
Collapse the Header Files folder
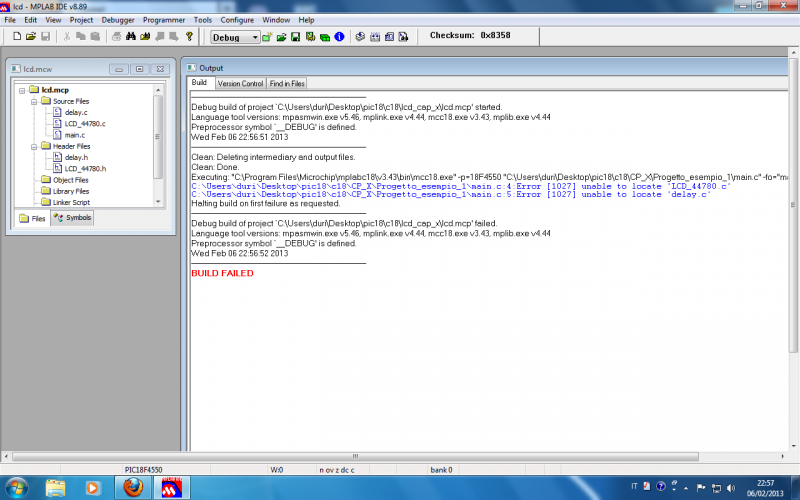pyautogui.click(x=34, y=147)
